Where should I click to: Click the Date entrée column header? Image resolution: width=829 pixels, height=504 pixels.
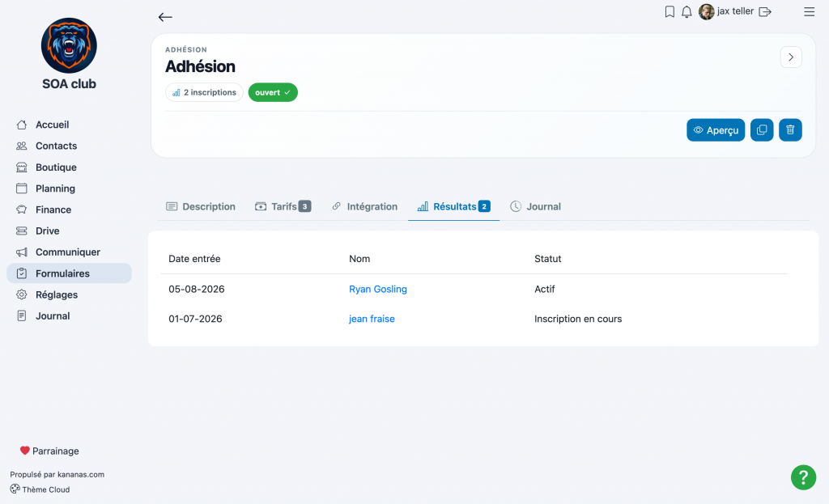pos(194,259)
